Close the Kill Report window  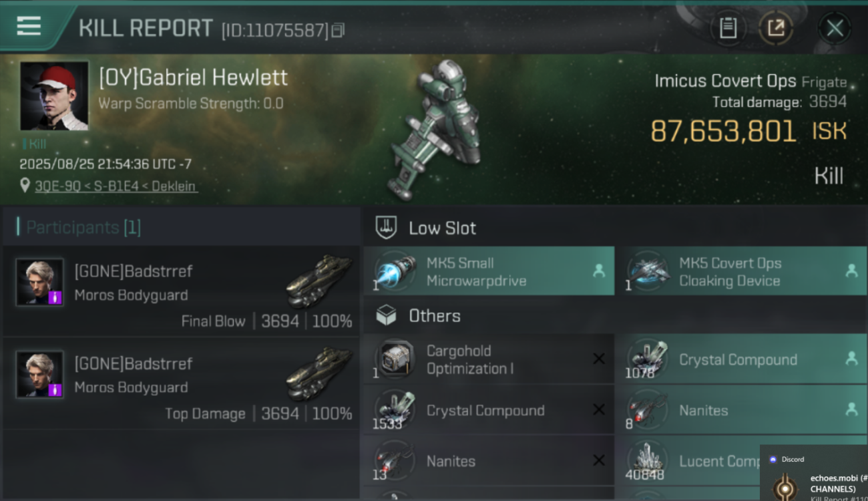[x=835, y=28]
